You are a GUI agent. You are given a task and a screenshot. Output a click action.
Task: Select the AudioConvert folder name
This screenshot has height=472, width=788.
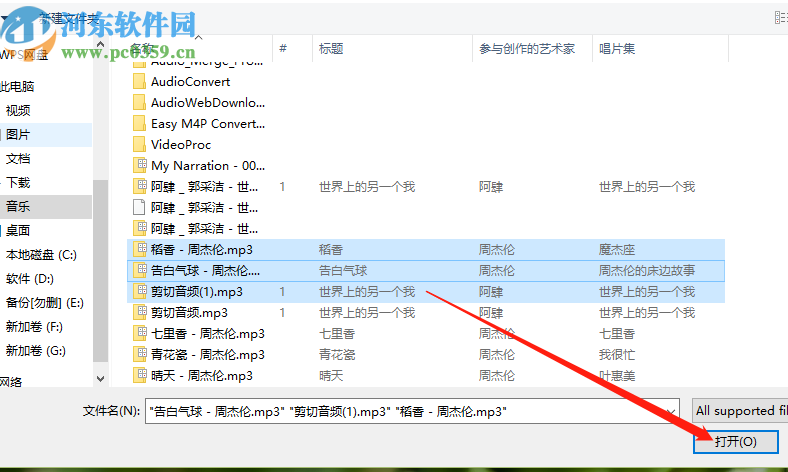[190, 81]
